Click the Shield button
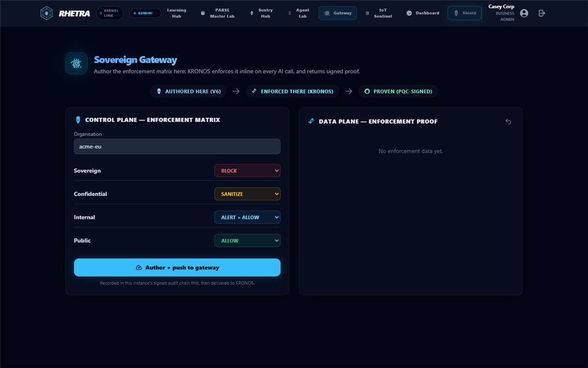The height and width of the screenshot is (368, 588). click(465, 13)
